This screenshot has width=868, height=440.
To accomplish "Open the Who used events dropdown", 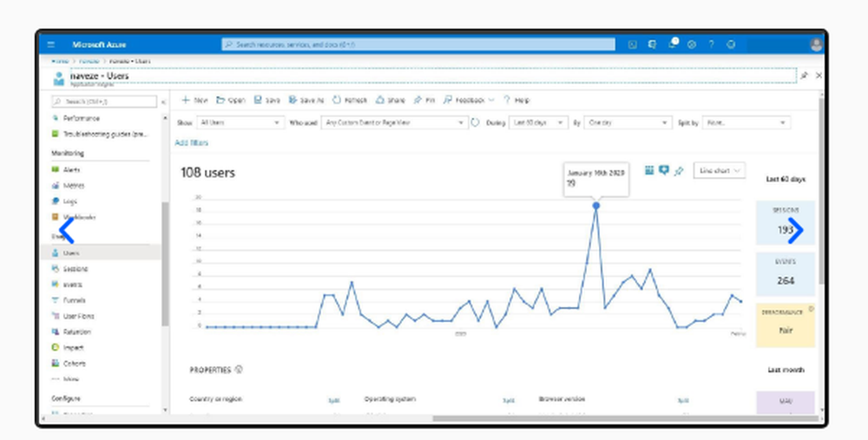I will click(394, 123).
